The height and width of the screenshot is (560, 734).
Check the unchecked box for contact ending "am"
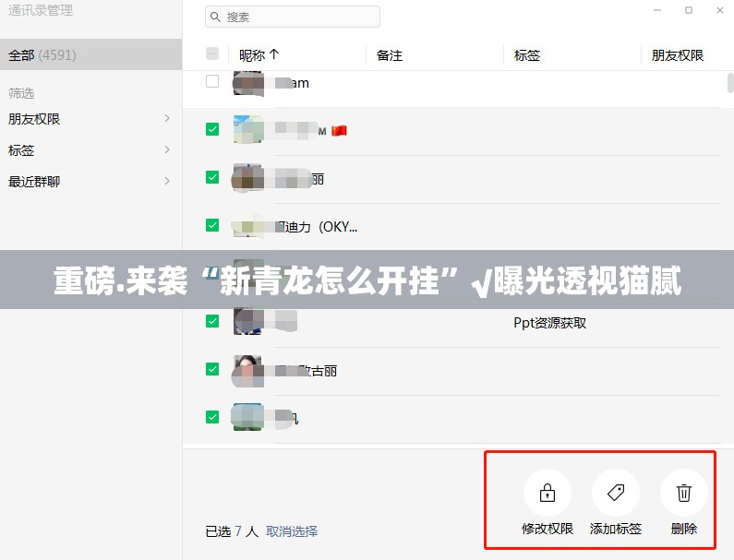click(x=212, y=82)
